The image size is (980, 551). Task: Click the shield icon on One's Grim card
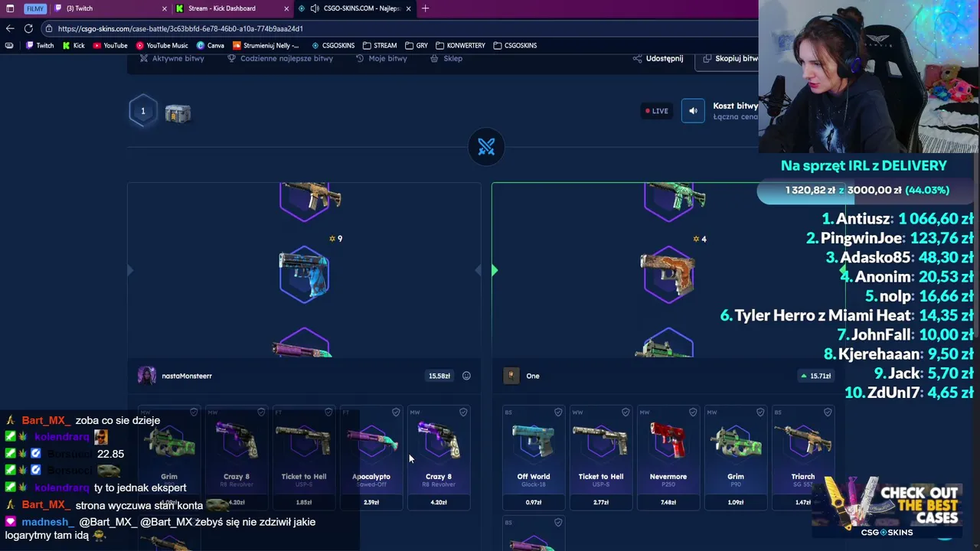click(x=760, y=412)
